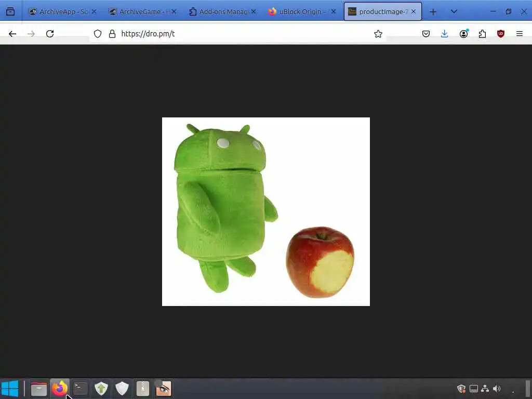Open the uBlock Origin toolbar popup
532x399 pixels.
501,34
